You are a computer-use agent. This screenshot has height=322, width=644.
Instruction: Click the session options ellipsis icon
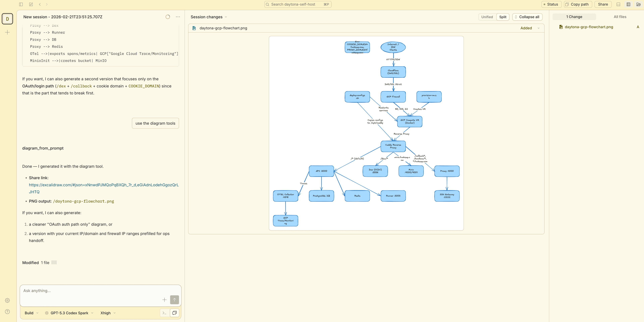tap(178, 17)
